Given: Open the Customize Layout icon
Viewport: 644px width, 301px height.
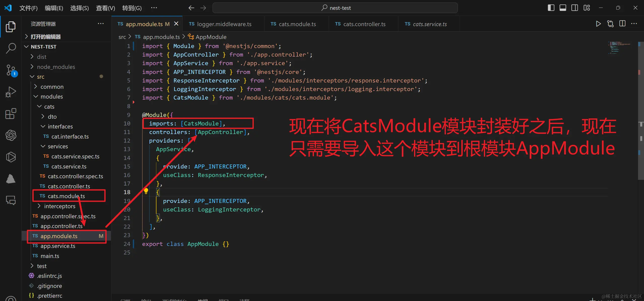Looking at the screenshot, I should click(587, 8).
